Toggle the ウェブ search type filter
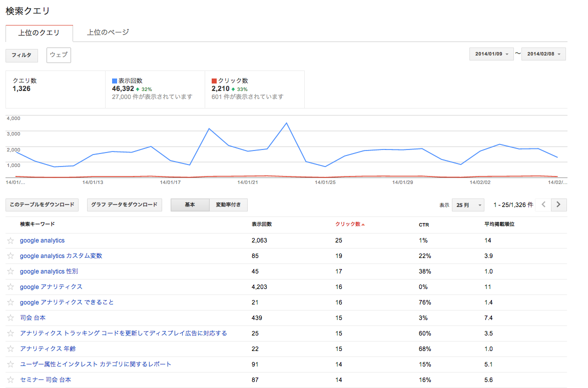This screenshot has width=588, height=388. coord(59,55)
